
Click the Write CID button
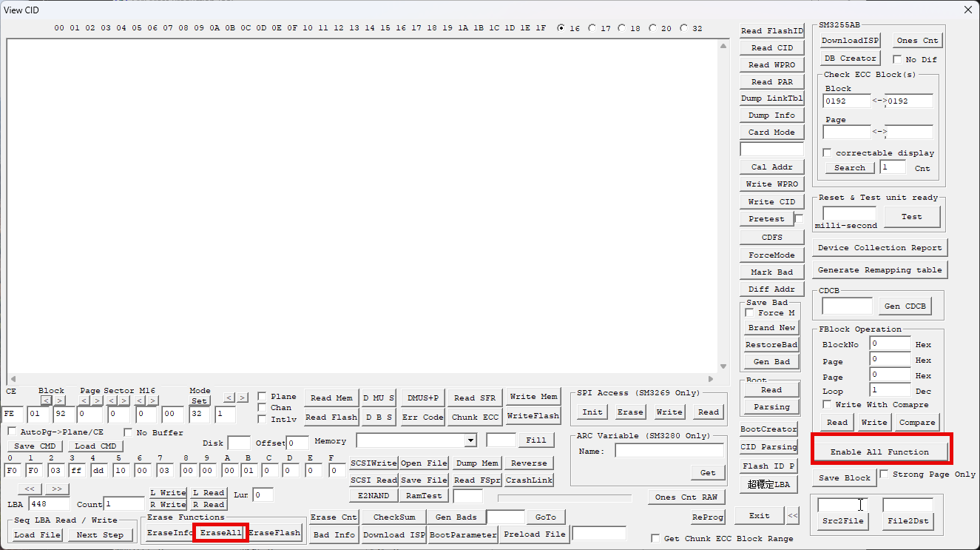[771, 201]
